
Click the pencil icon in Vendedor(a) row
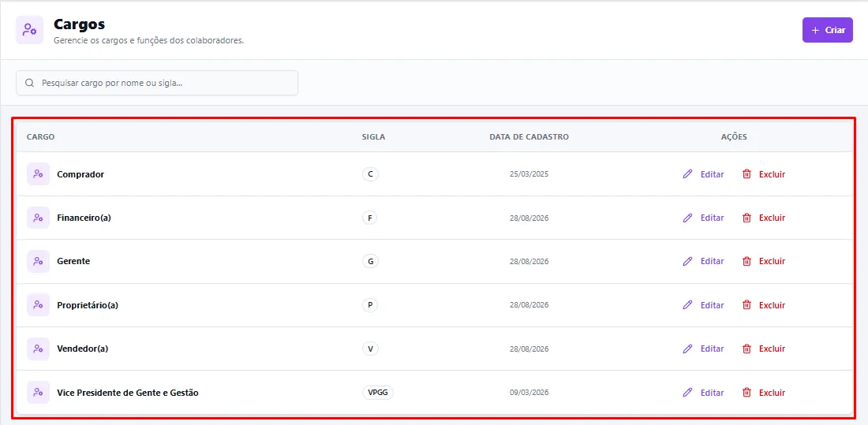pos(687,349)
